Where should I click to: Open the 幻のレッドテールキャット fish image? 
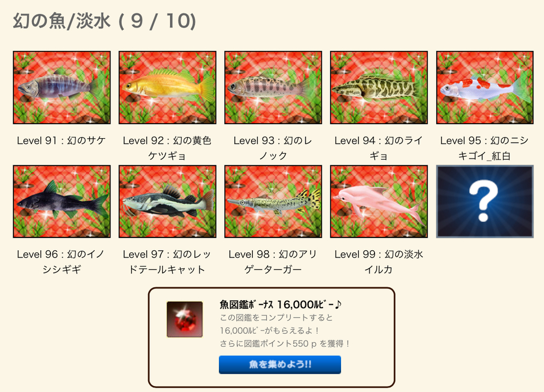[x=167, y=201]
